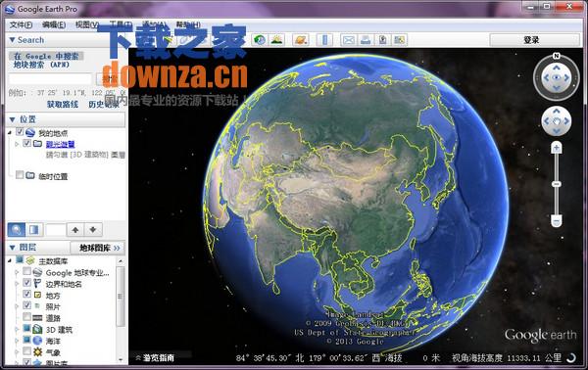This screenshot has height=370, width=588.
Task: Pan left with the hand joystick arrow
Action: click(x=547, y=121)
